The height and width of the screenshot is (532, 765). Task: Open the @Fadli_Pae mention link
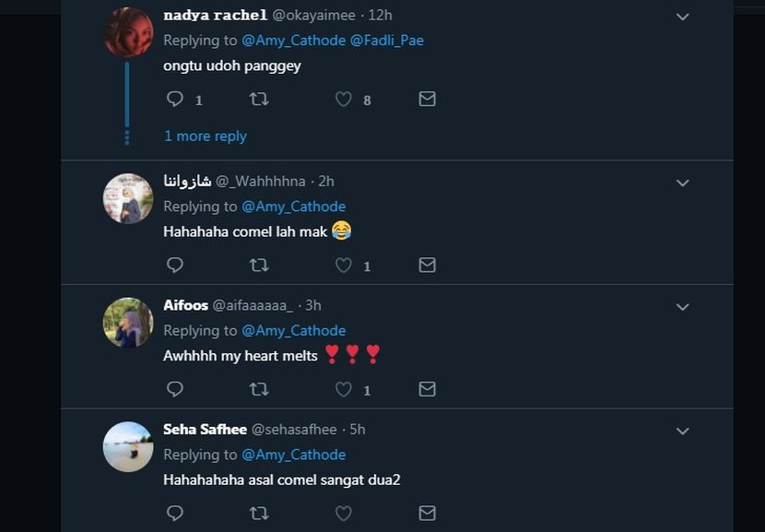[x=387, y=41]
